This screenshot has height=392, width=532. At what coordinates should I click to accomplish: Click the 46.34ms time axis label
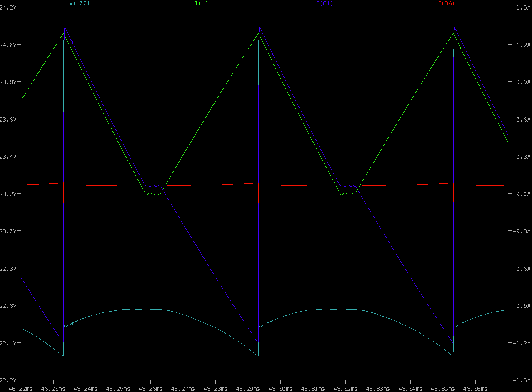tap(411, 388)
